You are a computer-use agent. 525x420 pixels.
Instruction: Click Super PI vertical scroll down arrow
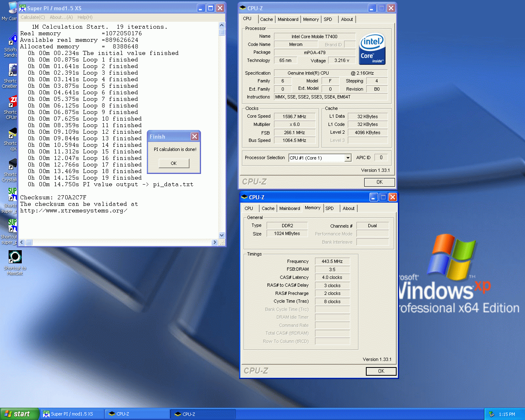pos(222,235)
